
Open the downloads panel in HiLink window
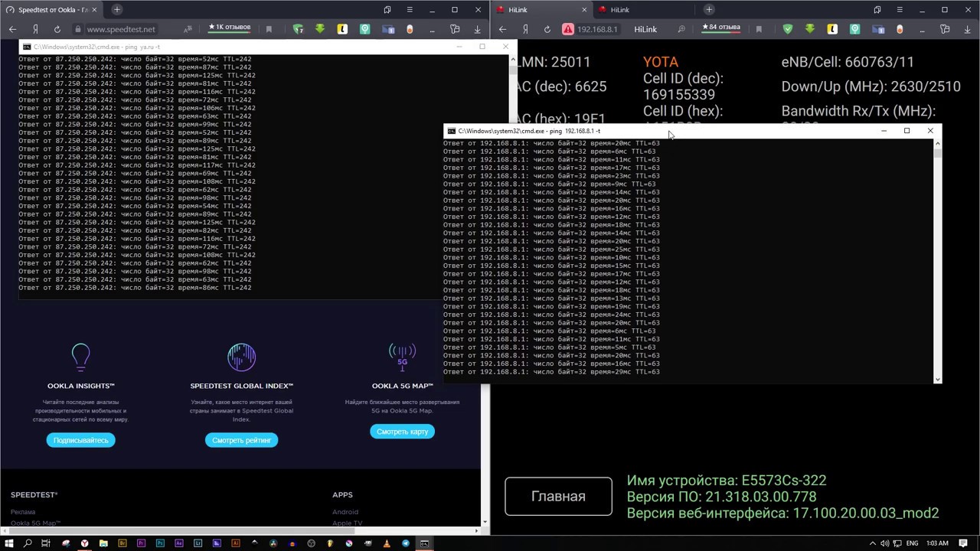(x=967, y=29)
